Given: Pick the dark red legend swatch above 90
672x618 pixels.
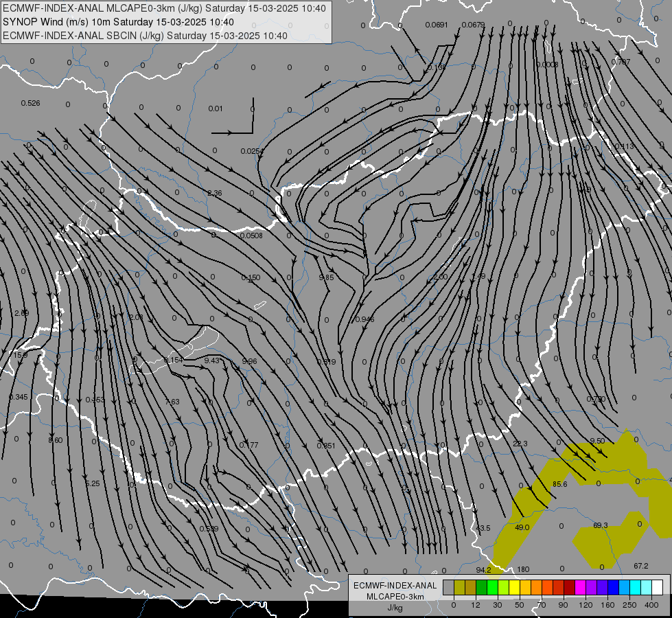Looking at the screenshot, I should click(x=569, y=587).
